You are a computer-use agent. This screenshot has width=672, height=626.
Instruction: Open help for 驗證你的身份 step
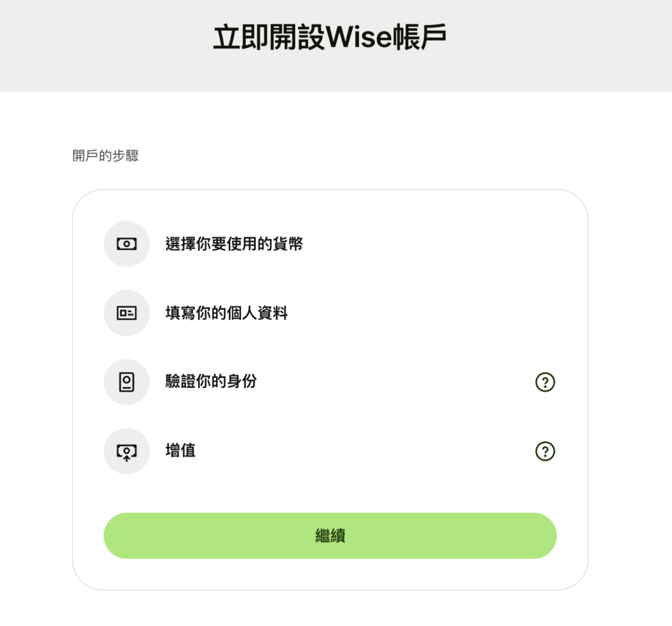click(545, 382)
